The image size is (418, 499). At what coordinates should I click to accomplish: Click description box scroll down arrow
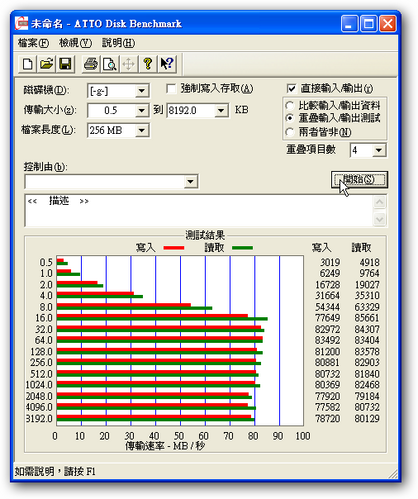point(380,219)
